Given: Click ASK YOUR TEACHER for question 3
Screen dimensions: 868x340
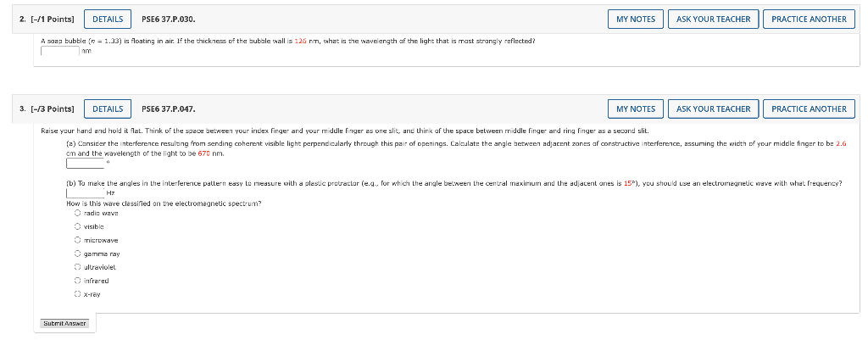Looking at the screenshot, I should point(713,109).
